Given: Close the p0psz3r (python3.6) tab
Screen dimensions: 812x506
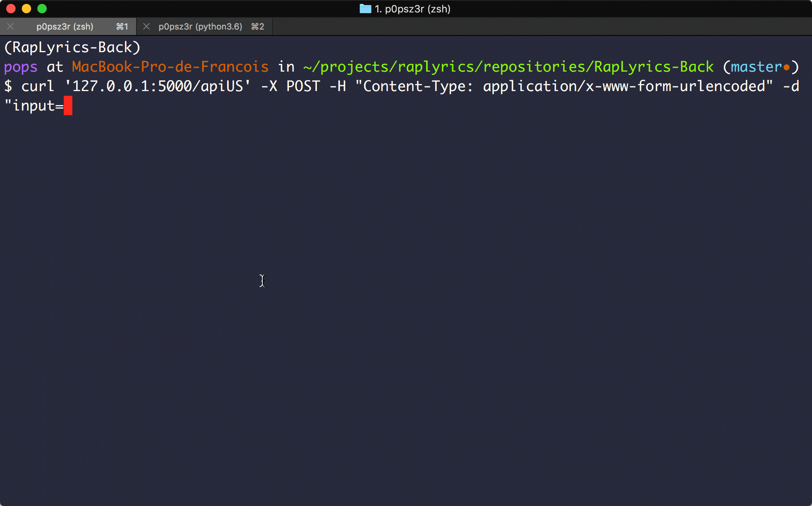Looking at the screenshot, I should 147,26.
